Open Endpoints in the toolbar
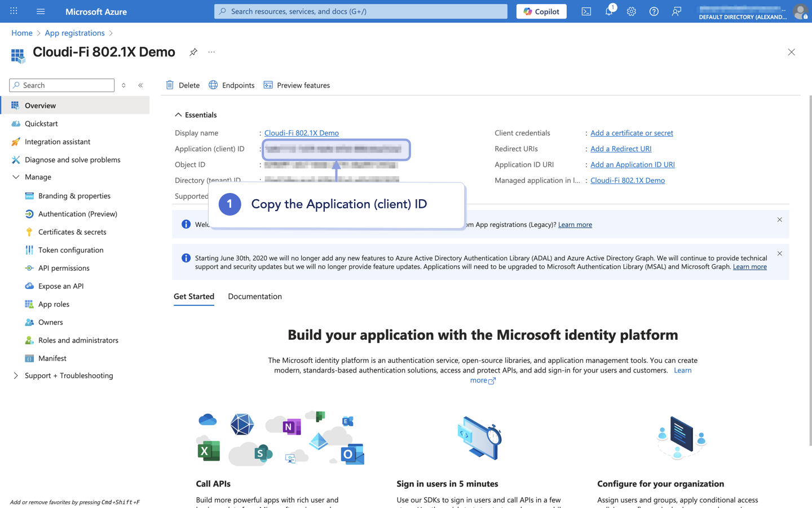The image size is (812, 508). point(232,85)
